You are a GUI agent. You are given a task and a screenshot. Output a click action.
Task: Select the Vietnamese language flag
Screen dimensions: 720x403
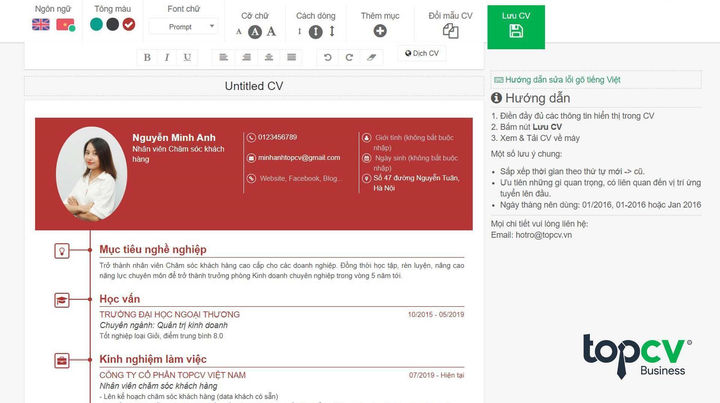click(65, 24)
